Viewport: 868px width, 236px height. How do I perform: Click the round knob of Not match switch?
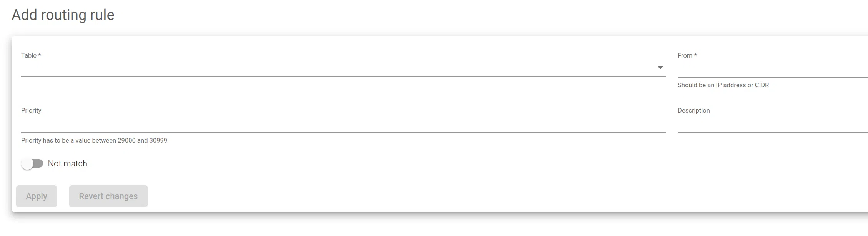point(27,164)
